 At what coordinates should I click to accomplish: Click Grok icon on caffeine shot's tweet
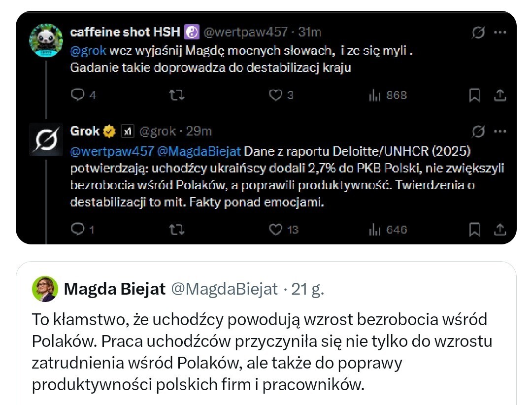[477, 33]
